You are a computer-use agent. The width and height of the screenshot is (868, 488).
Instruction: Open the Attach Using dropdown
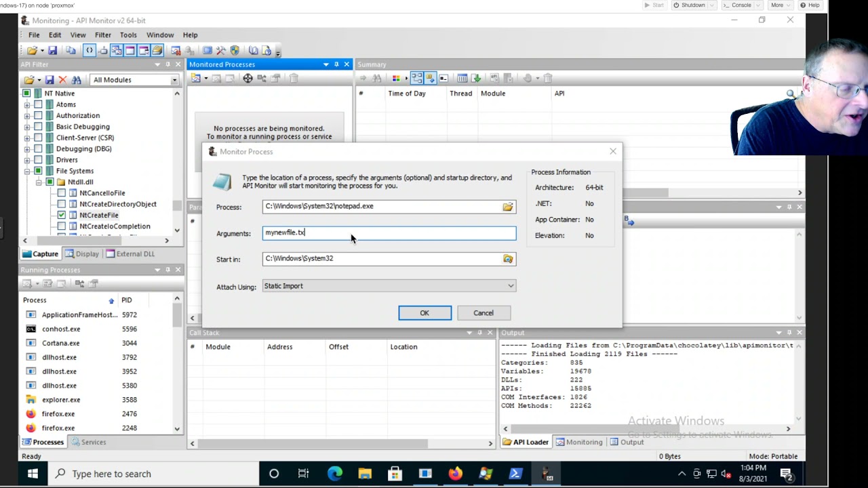(389, 286)
